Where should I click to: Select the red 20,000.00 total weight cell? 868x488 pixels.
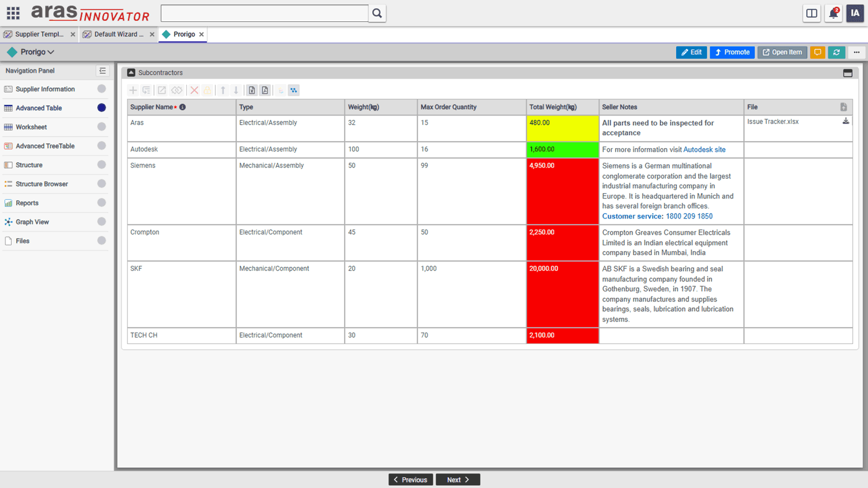pos(563,294)
